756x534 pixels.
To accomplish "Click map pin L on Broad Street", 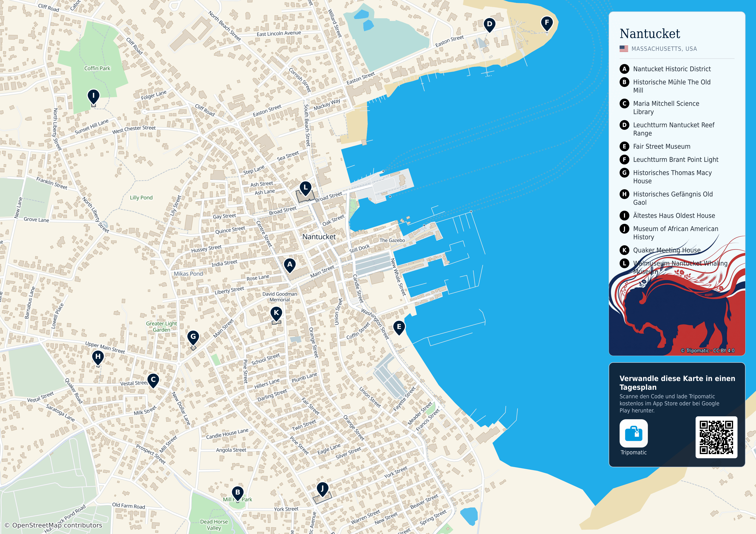I will click(x=306, y=188).
